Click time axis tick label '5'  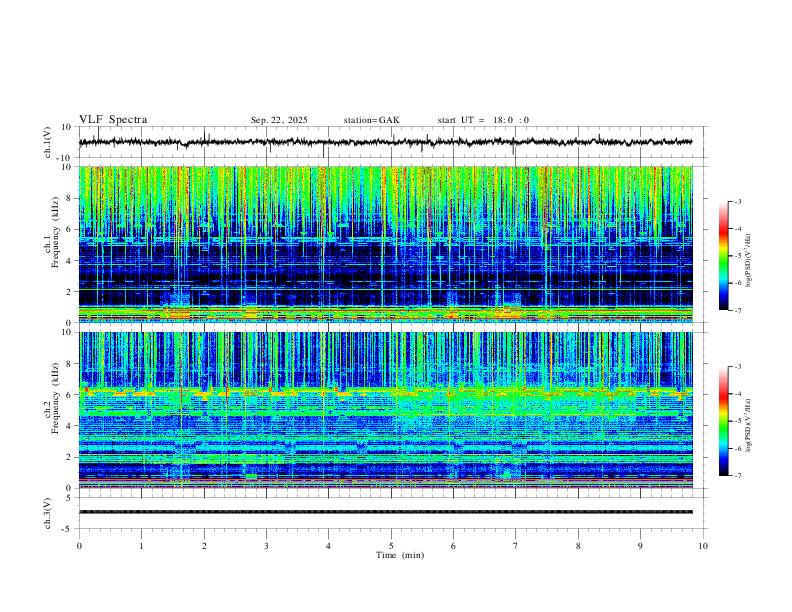(x=391, y=546)
